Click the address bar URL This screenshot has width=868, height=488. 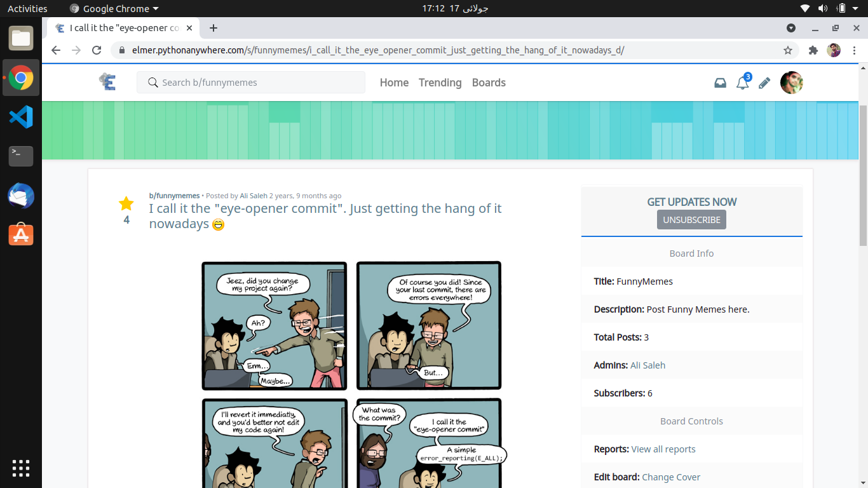click(x=378, y=50)
